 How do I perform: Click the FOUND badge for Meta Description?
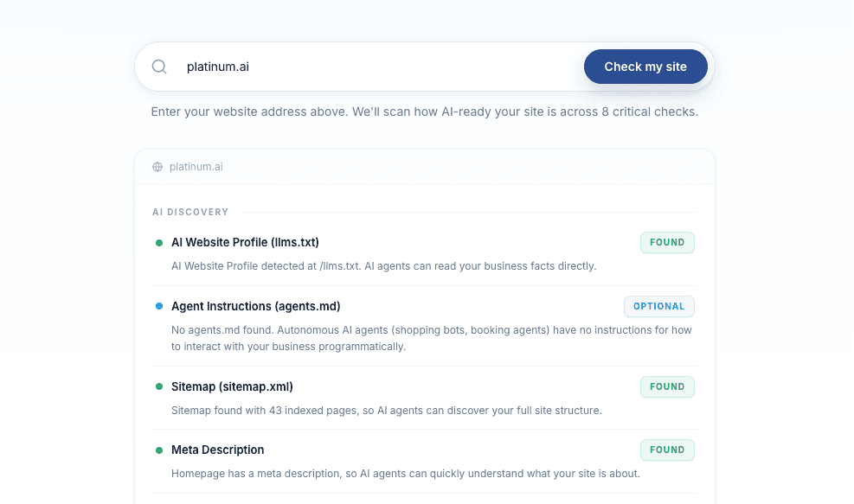click(667, 450)
